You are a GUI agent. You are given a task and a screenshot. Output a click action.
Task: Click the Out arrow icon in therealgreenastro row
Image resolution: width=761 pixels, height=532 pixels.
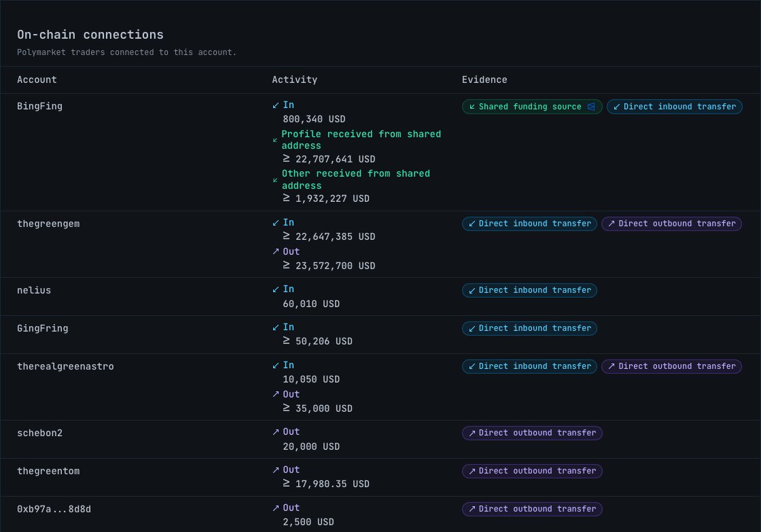coord(276,394)
